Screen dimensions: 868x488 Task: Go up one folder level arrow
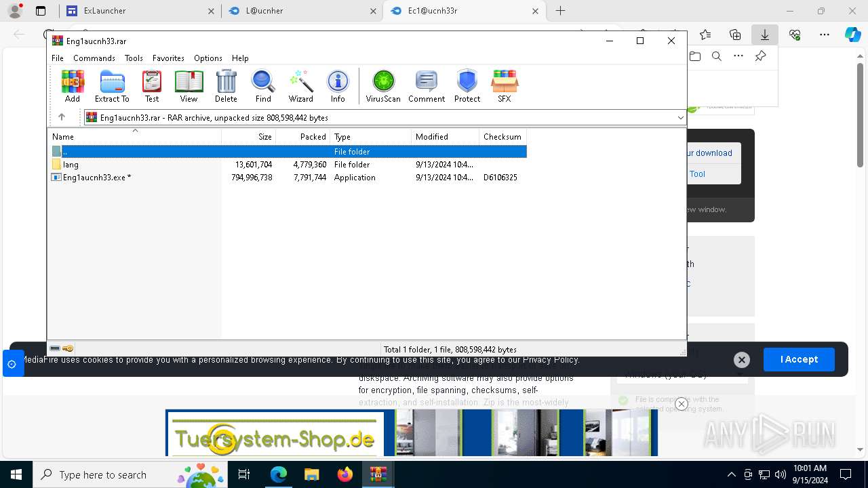pyautogui.click(x=62, y=117)
